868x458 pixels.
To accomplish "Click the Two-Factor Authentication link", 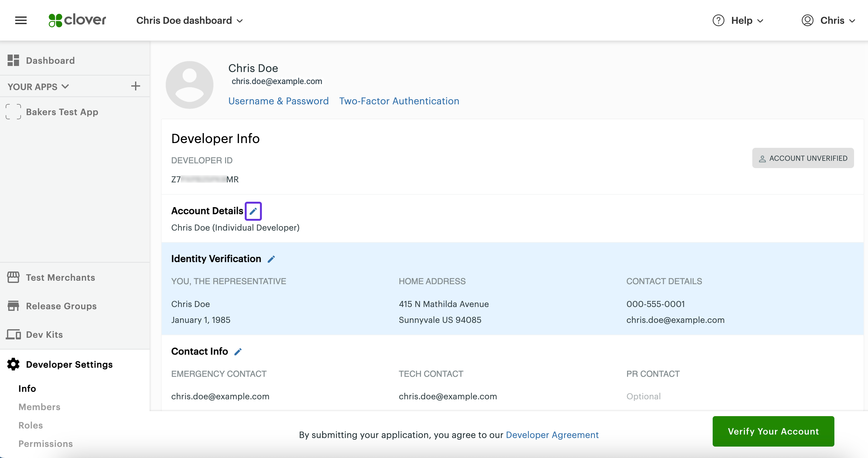I will point(399,101).
